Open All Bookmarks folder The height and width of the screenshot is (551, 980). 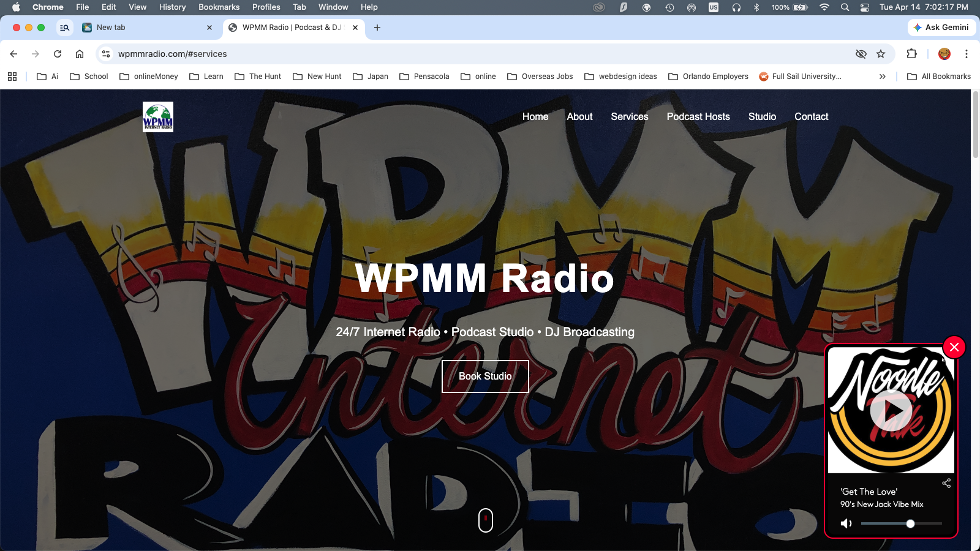[x=939, y=77]
